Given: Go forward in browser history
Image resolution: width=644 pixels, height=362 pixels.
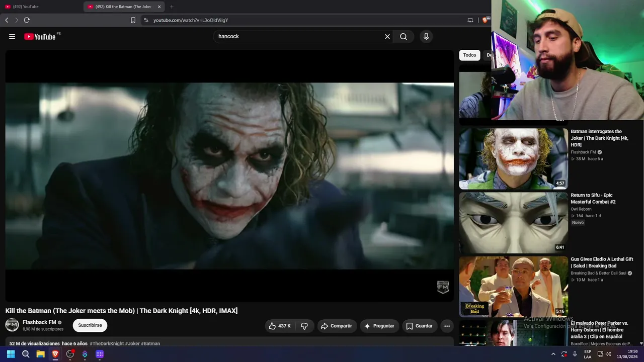Looking at the screenshot, I should pos(16,20).
